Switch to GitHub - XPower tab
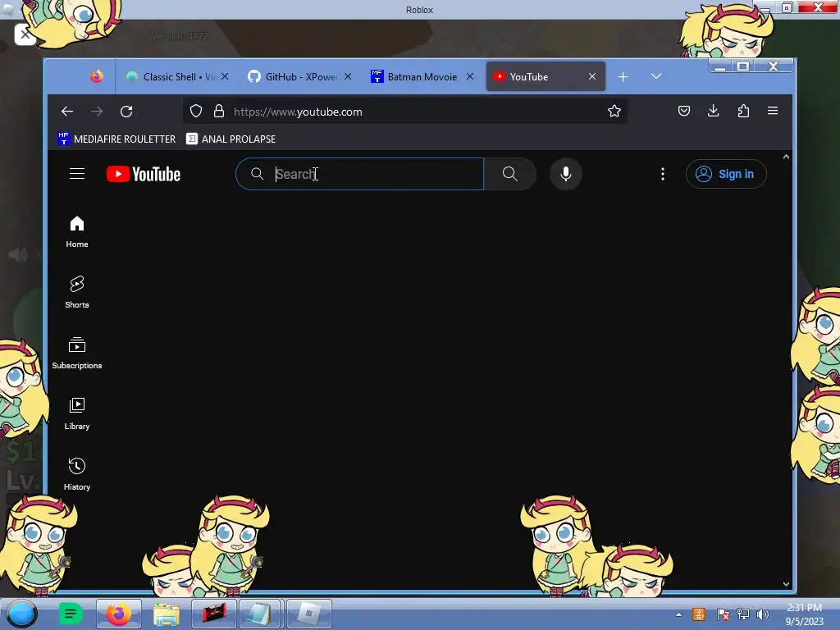840x630 pixels. pyautogui.click(x=300, y=76)
